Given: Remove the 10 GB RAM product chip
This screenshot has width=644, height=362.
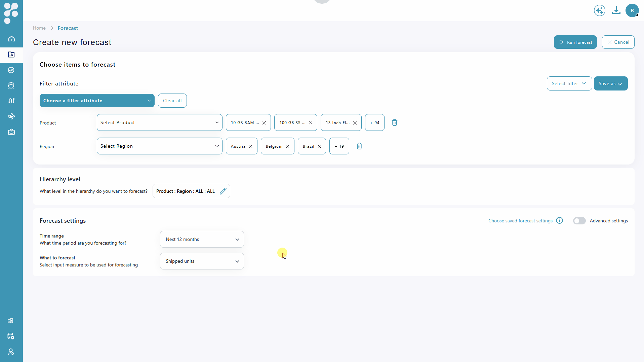Looking at the screenshot, I should point(264,123).
